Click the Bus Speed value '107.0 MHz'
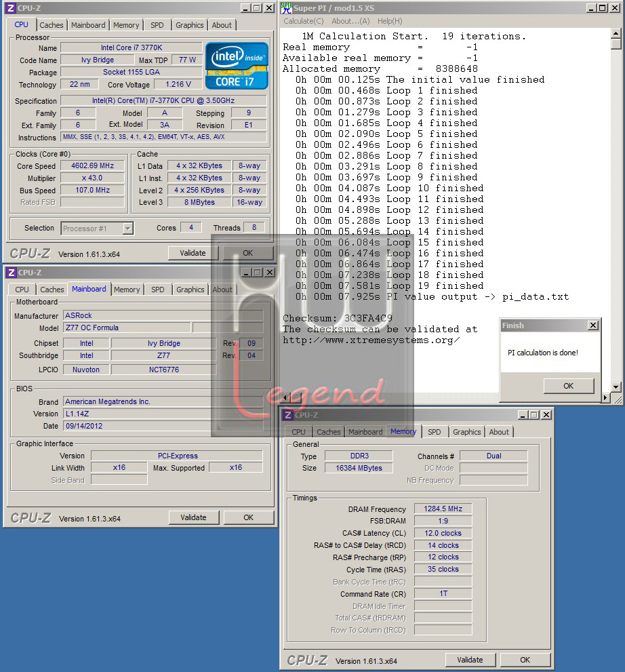Image resolution: width=625 pixels, height=672 pixels. click(x=92, y=190)
